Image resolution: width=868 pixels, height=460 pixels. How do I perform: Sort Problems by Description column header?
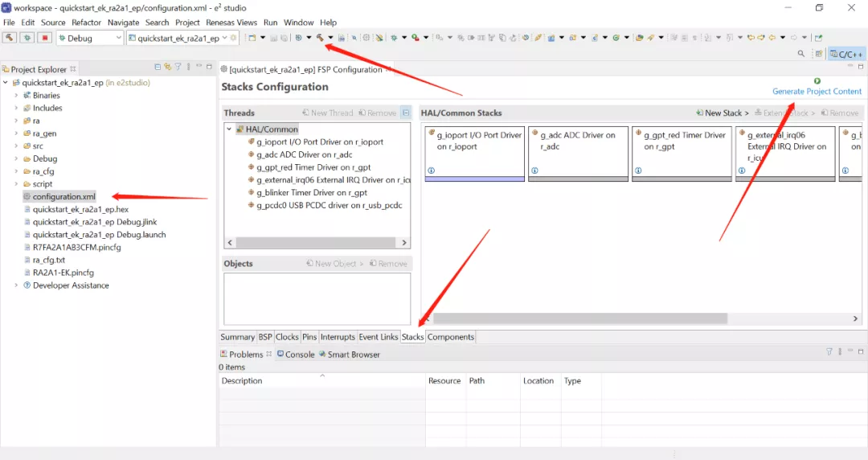click(x=321, y=380)
